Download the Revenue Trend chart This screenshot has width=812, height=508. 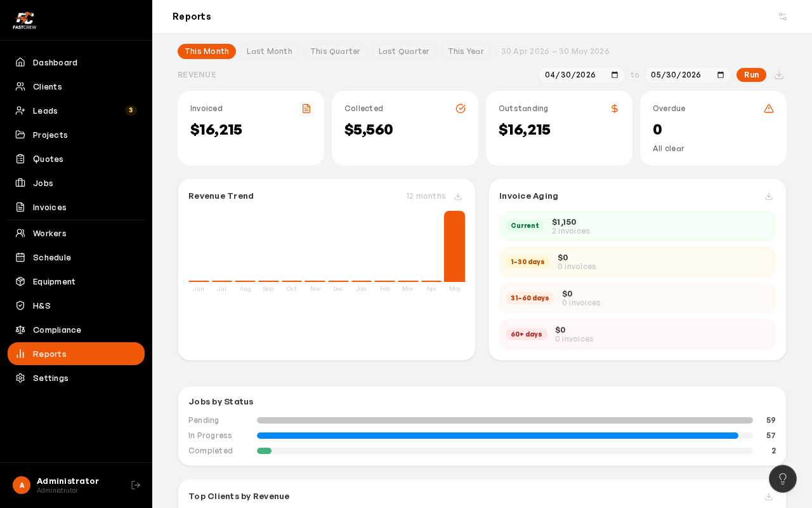click(458, 196)
